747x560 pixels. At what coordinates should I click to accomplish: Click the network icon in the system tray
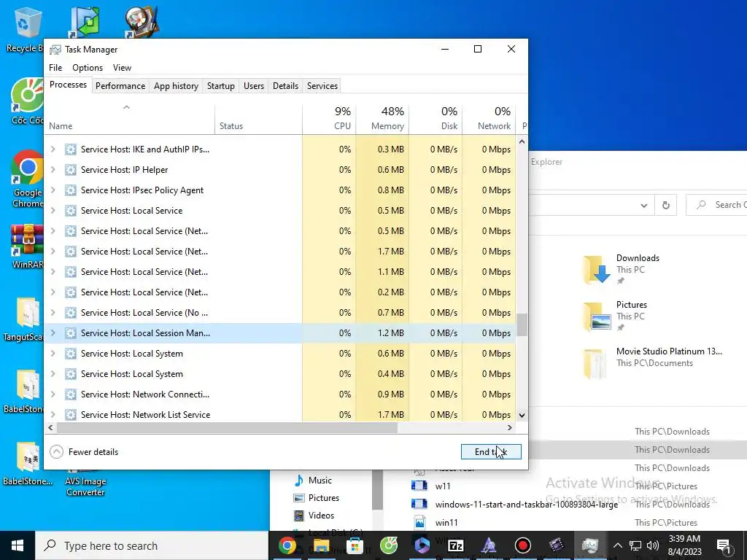(x=635, y=545)
